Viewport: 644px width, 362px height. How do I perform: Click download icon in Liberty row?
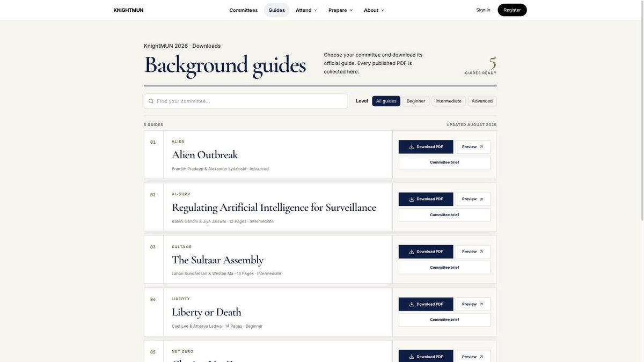pos(412,304)
